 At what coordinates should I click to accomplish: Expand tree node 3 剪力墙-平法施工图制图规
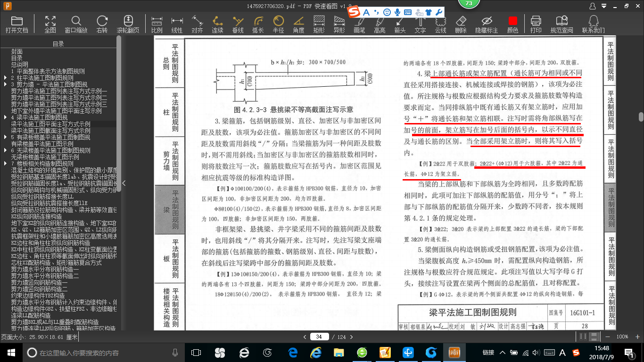point(6,84)
